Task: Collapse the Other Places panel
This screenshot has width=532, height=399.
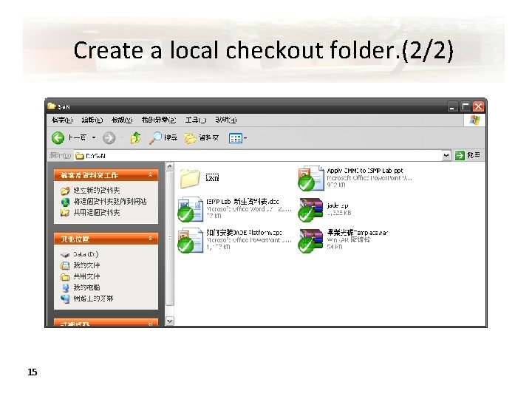Action: (x=150, y=239)
